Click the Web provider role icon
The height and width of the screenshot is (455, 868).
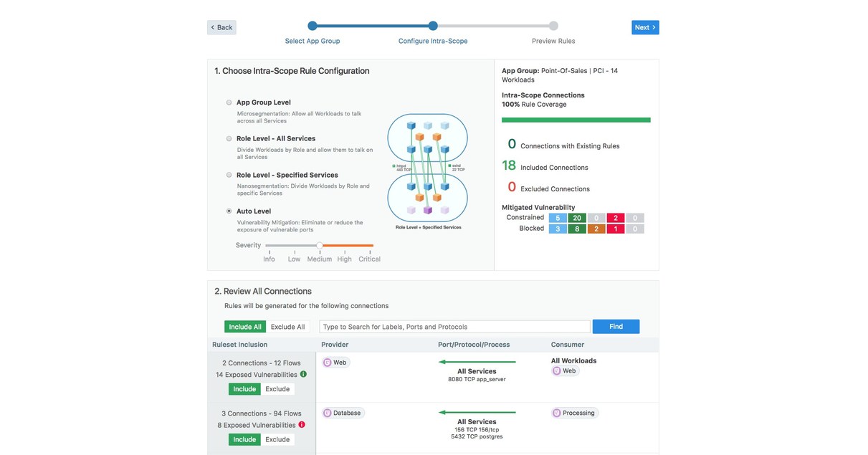point(328,362)
